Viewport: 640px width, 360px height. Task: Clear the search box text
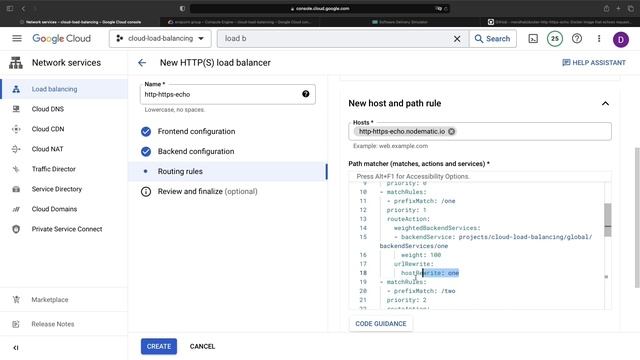coord(457,39)
